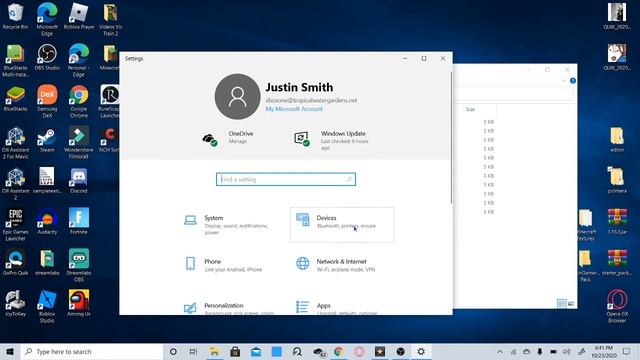Select the Epic Games Launcher desktop shortcut
The image size is (640, 360).
click(16, 224)
